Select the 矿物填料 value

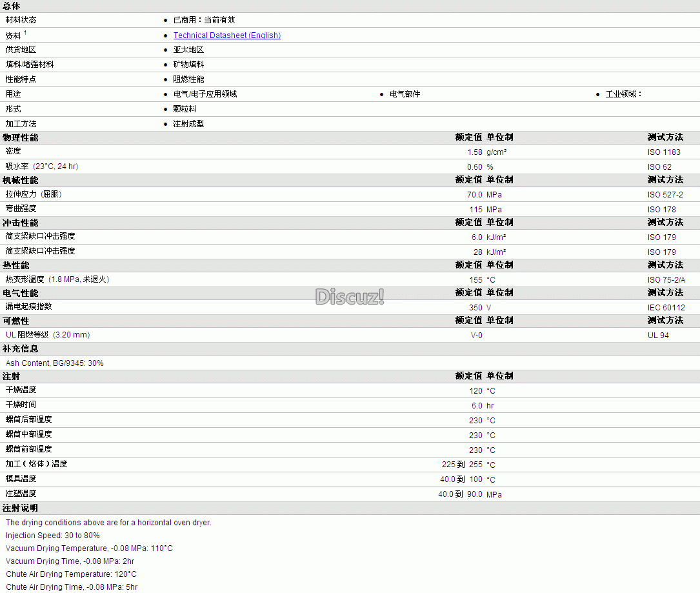coord(188,65)
